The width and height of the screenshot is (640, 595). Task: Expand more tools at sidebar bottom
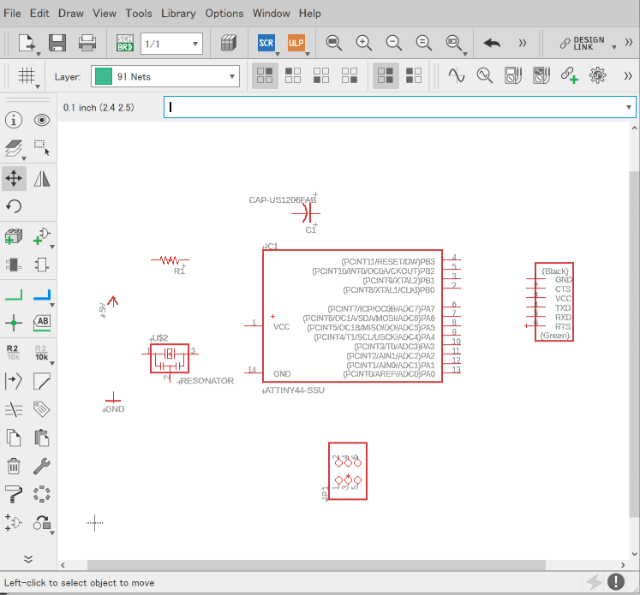[28, 559]
